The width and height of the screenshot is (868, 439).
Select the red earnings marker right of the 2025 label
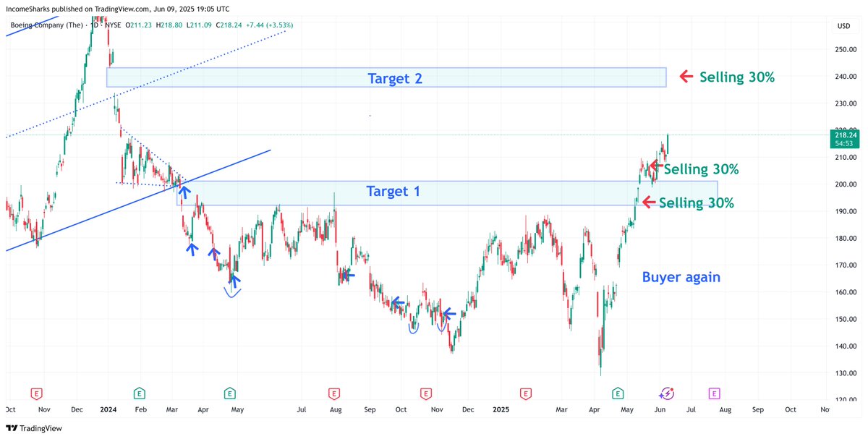point(524,393)
